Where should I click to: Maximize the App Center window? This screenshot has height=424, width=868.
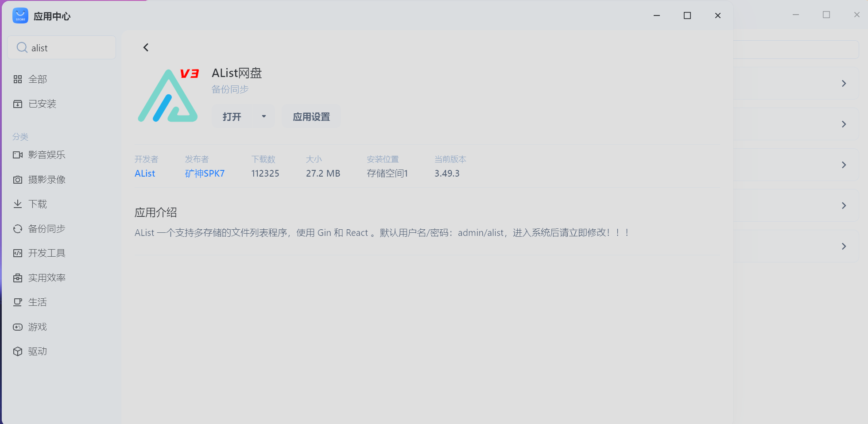tap(687, 15)
